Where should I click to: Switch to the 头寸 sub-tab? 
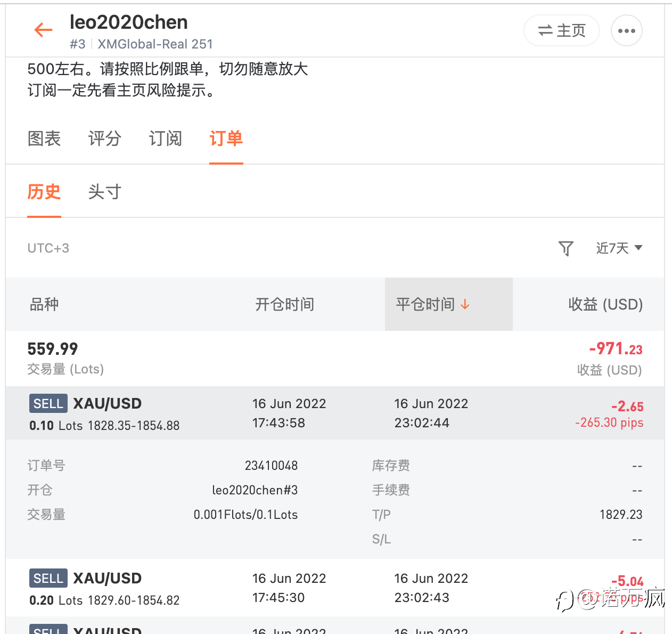coord(105,192)
